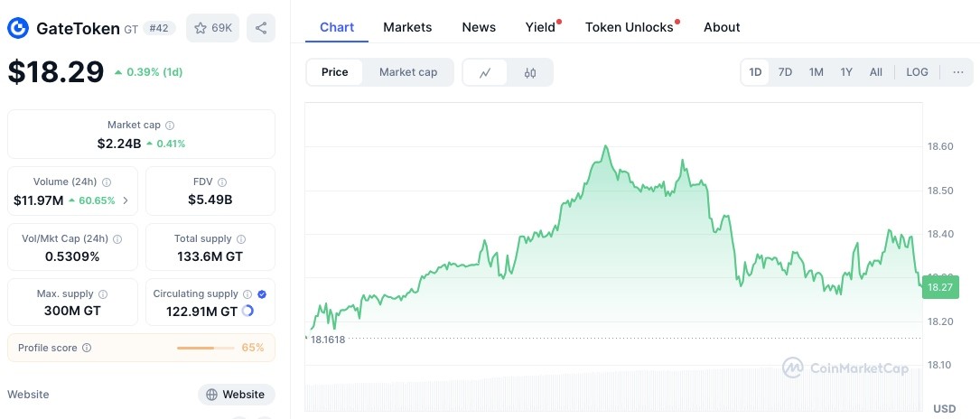Click circulating supply verified badge
Viewport: 980px width, 419px height.
coord(262,294)
